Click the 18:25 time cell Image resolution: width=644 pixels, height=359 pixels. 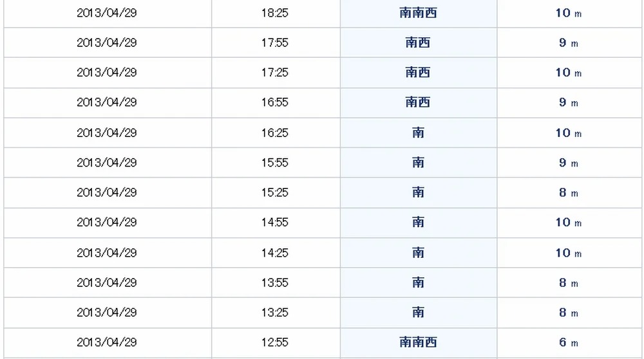(275, 13)
